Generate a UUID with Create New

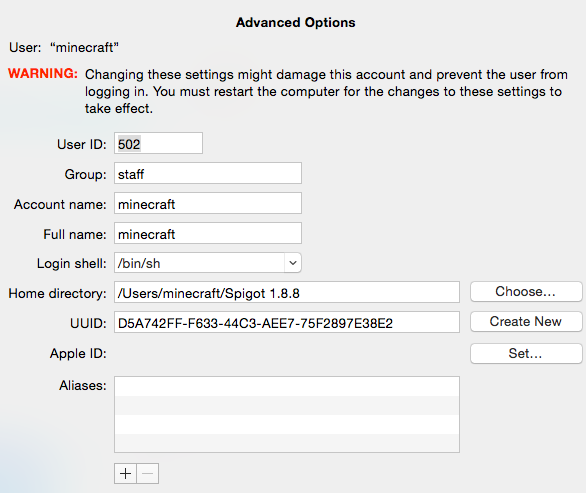click(526, 321)
